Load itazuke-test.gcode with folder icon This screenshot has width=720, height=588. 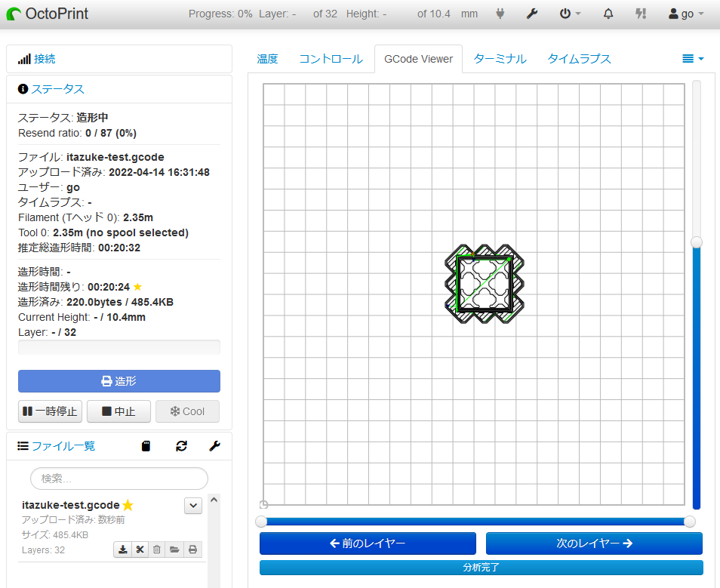(174, 550)
